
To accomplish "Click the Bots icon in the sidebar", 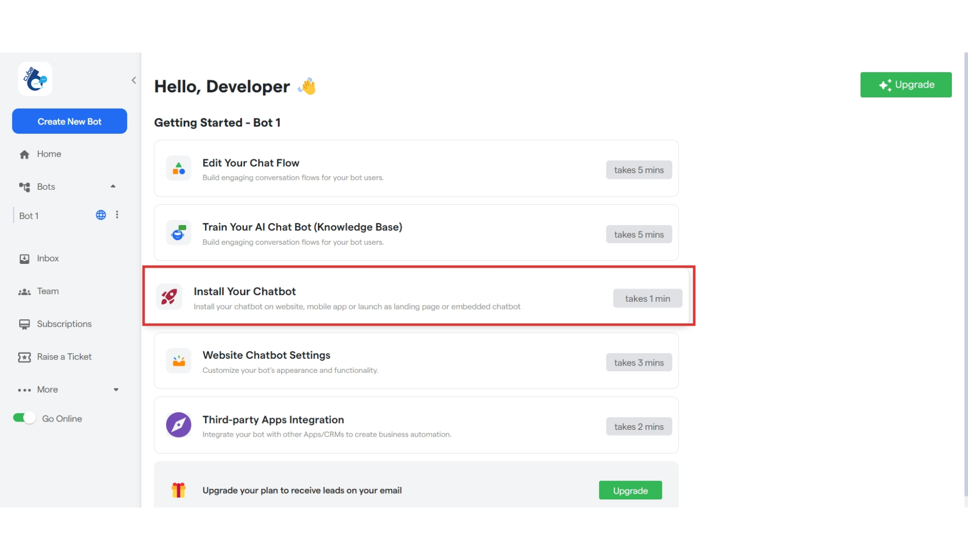I will point(24,187).
